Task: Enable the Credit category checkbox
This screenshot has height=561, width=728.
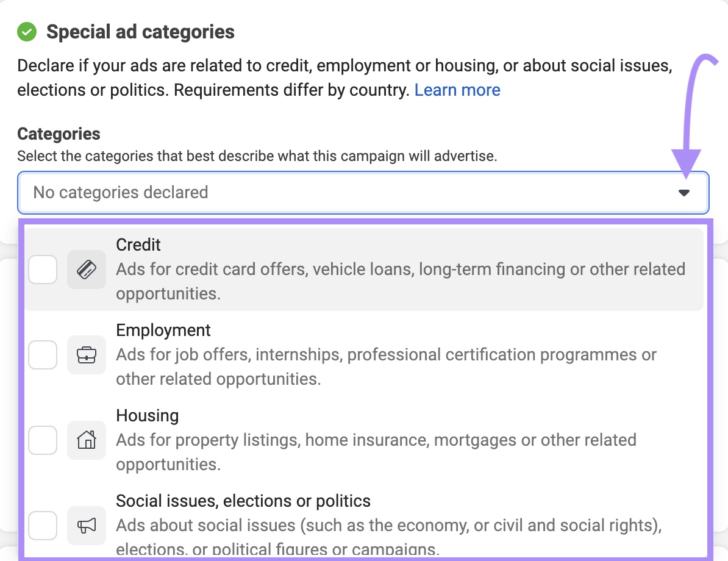Action: pyautogui.click(x=43, y=269)
